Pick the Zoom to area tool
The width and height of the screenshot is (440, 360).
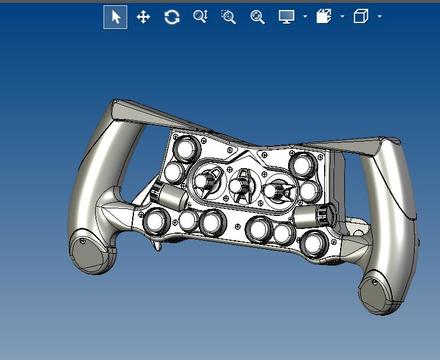tap(228, 17)
